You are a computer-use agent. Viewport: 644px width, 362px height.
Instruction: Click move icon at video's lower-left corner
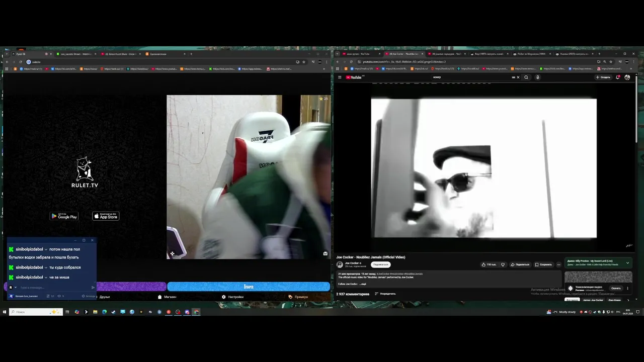pyautogui.click(x=172, y=253)
